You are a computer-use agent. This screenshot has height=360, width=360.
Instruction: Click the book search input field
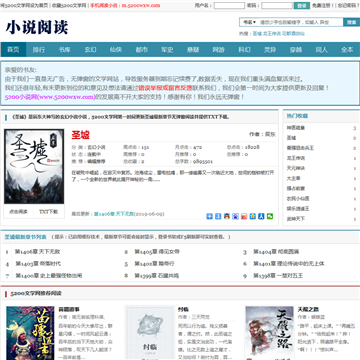[300, 22]
